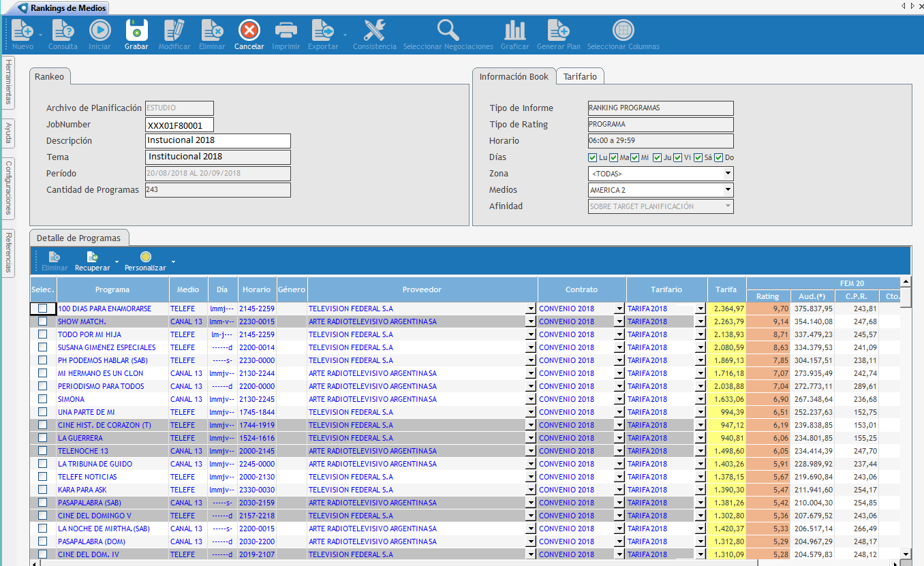The width and height of the screenshot is (924, 566).
Task: Sort by the Programa column header
Action: [112, 289]
